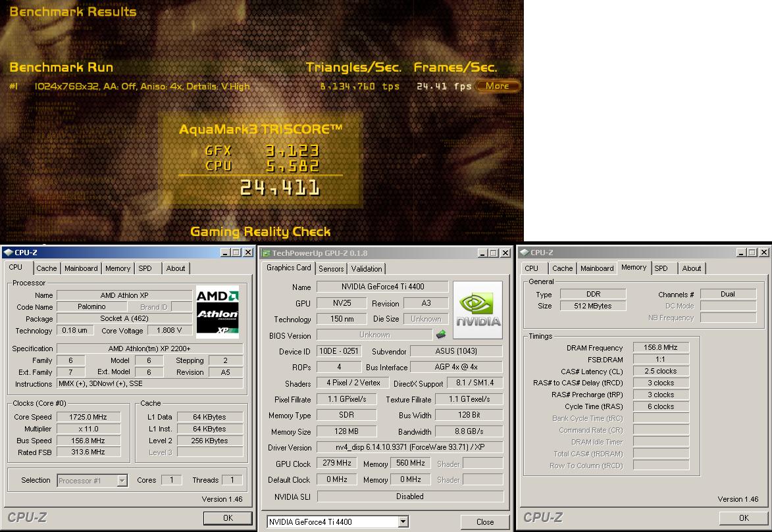772x532 pixels.
Task: Click the Driver Version field
Action: (x=409, y=447)
